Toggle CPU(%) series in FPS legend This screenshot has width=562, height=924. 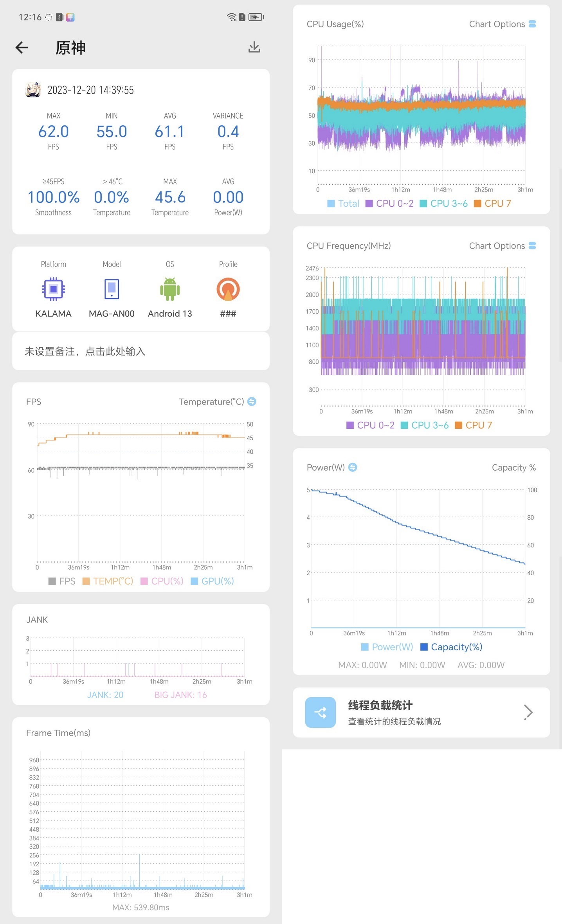click(162, 581)
